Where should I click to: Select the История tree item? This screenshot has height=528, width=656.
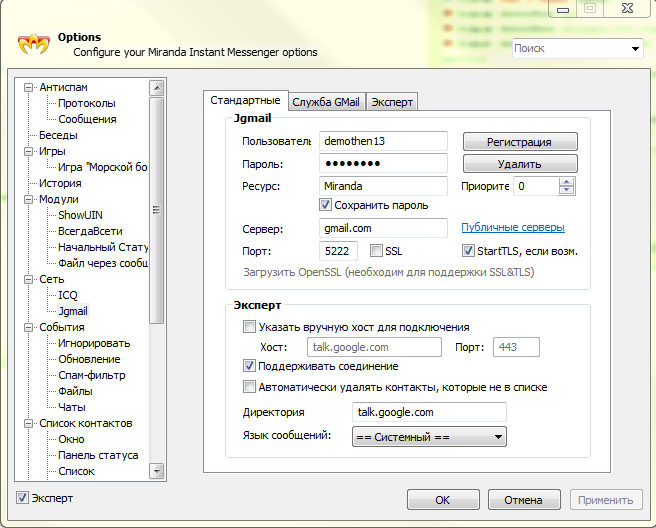60,183
